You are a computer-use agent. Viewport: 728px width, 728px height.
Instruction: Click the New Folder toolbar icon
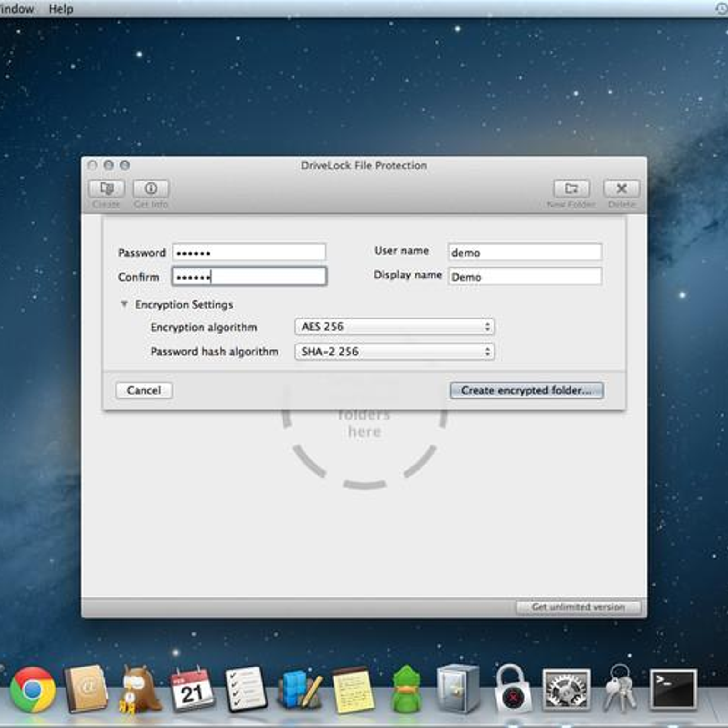point(571,189)
